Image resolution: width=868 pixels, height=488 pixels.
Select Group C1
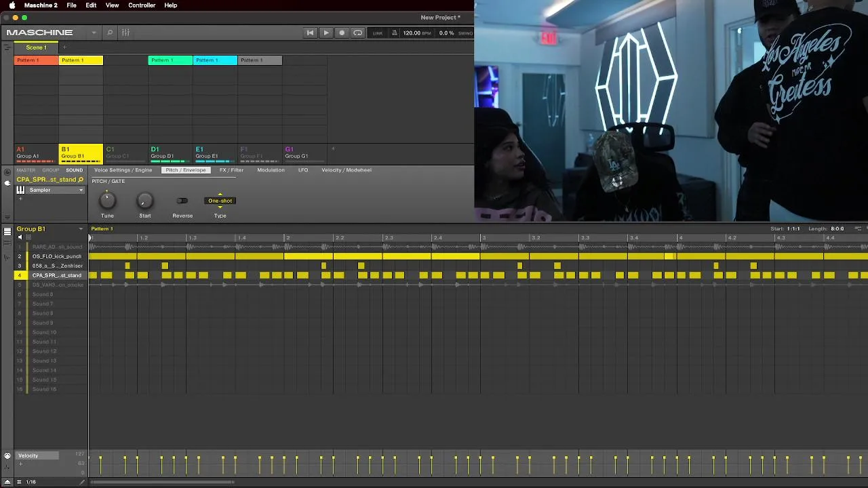[x=125, y=153]
